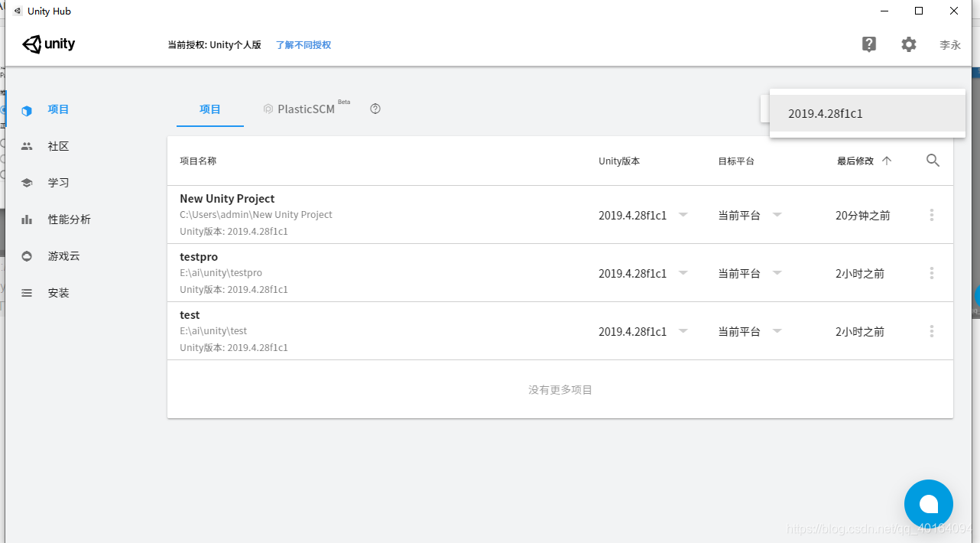The width and height of the screenshot is (980, 543).
Task: Select 项目 in the left sidebar
Action: [58, 109]
